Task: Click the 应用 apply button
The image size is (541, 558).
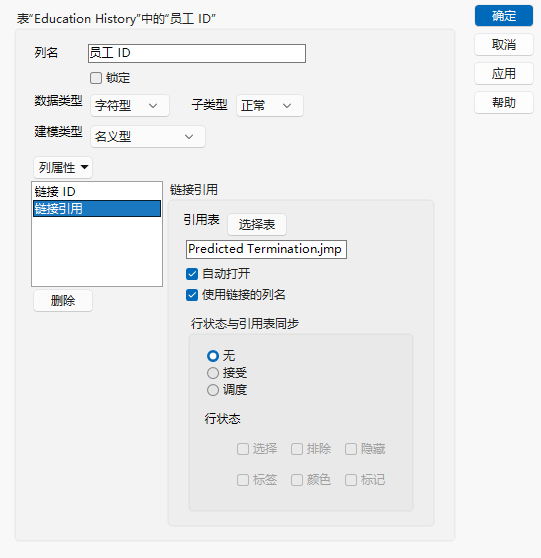Action: [x=504, y=74]
